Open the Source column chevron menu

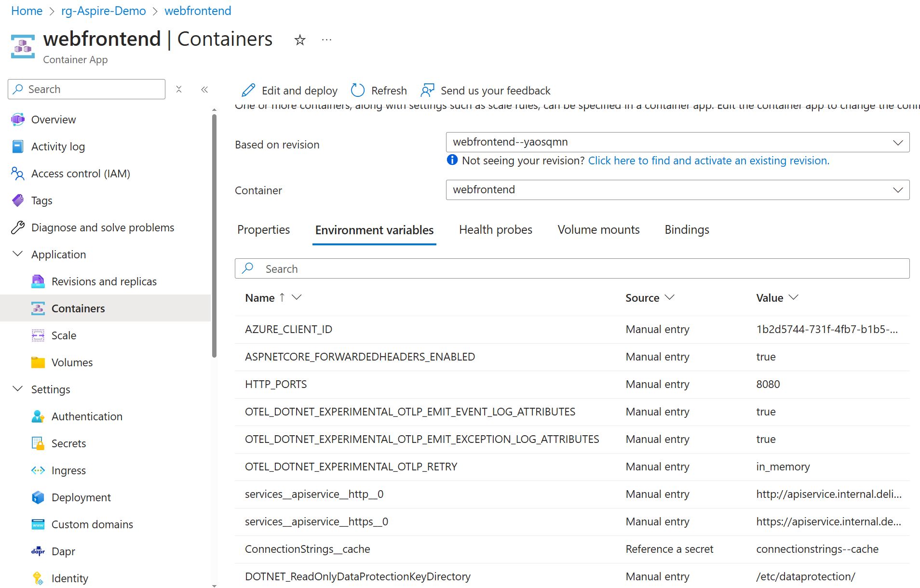point(669,297)
